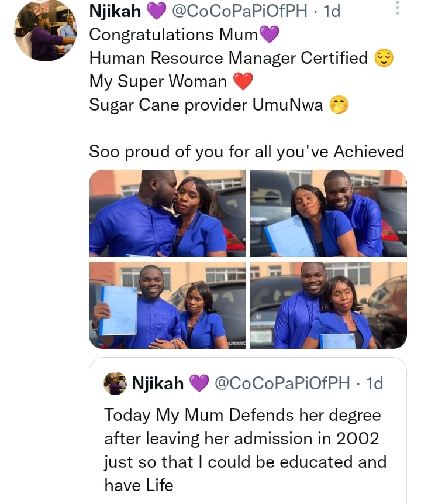This screenshot has height=504, width=421.
Task: Click purple heart beside Njikah in quoted tweet
Action: click(199, 383)
